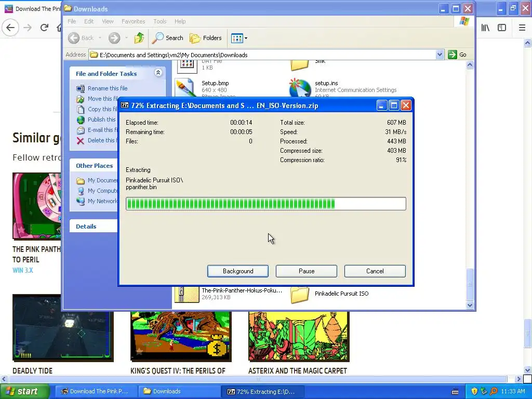Go up one folder level

(139, 38)
